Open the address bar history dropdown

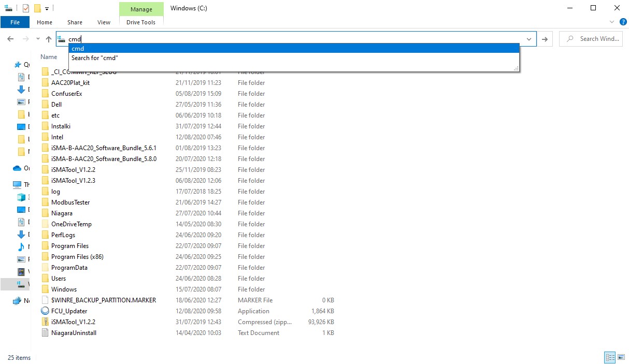point(528,39)
